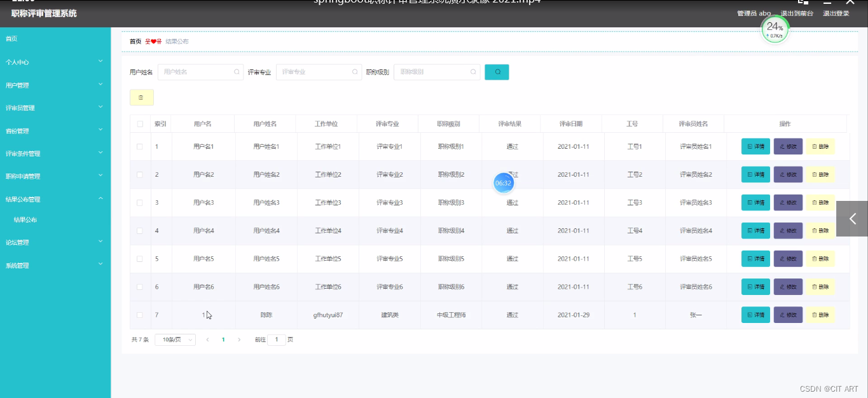This screenshot has width=868, height=398.
Task: Open 详情 for the 用户名5 row
Action: (755, 259)
